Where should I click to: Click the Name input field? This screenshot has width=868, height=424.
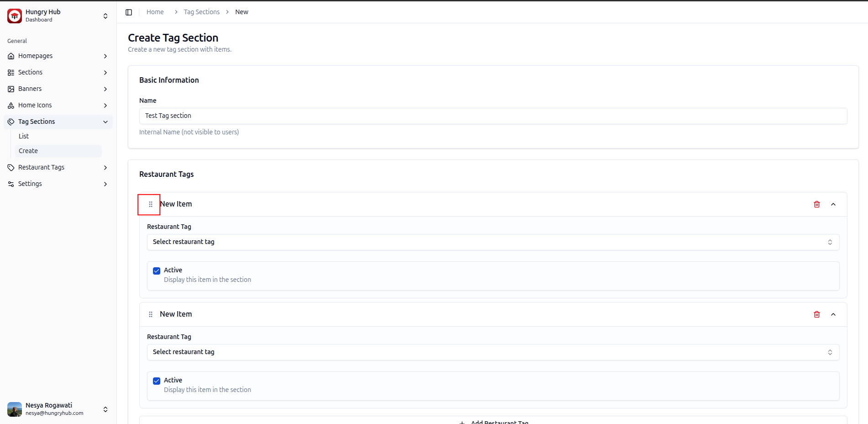coord(493,116)
